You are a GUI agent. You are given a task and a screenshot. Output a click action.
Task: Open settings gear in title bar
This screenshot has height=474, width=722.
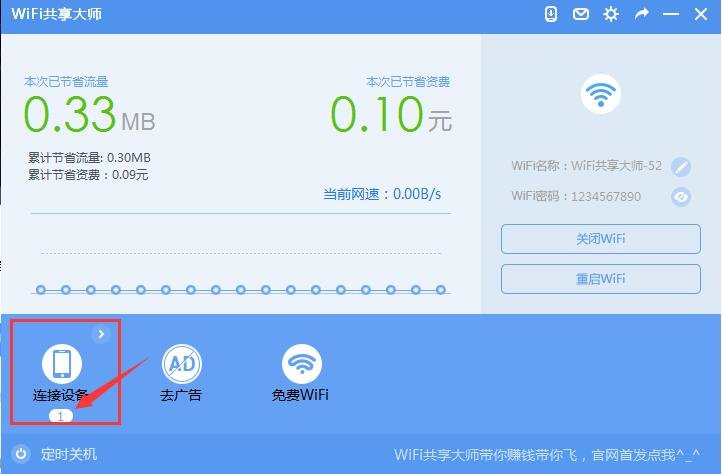[611, 14]
